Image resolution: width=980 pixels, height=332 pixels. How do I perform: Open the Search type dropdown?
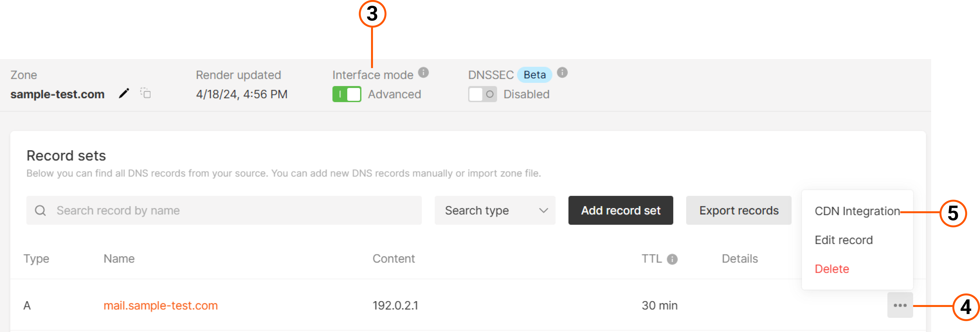tap(495, 210)
